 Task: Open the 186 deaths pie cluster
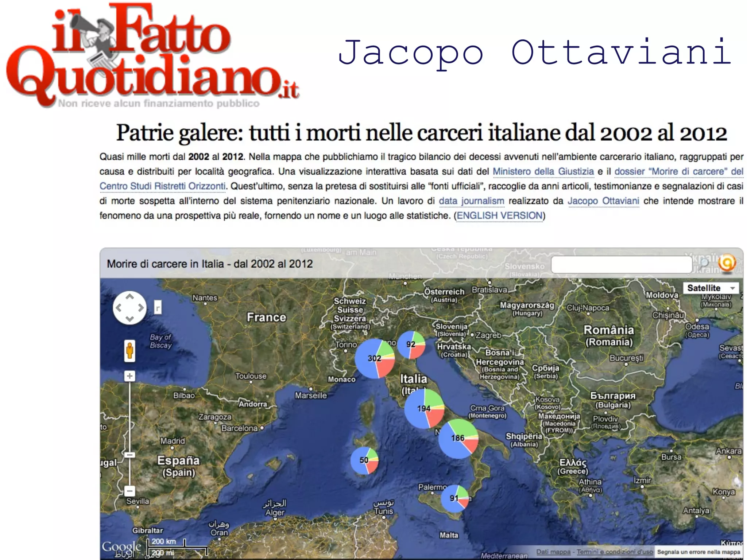pyautogui.click(x=458, y=439)
